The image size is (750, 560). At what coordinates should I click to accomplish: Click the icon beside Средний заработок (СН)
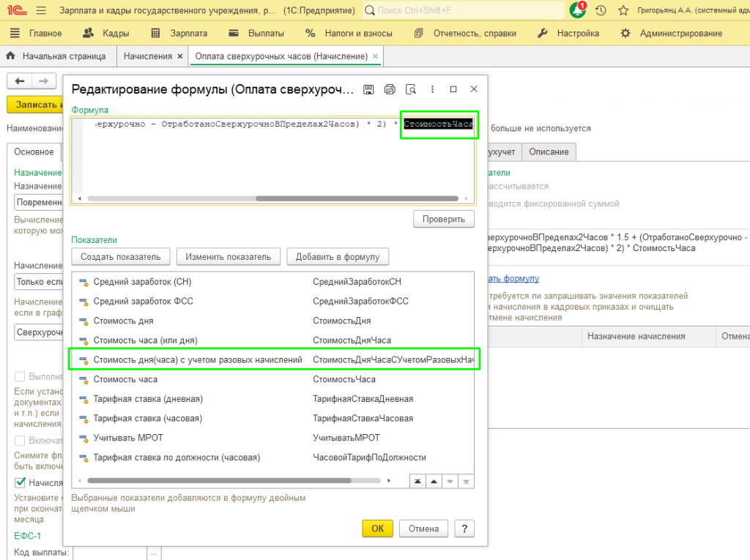83,282
